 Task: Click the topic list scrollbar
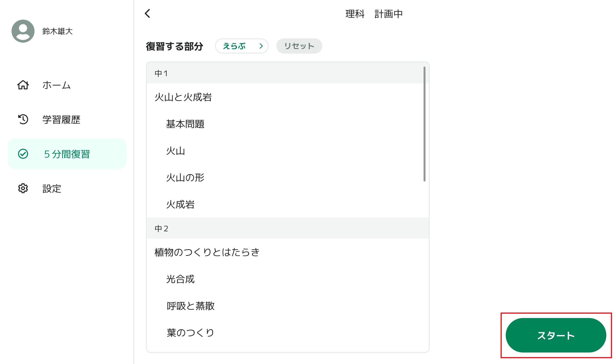click(x=424, y=124)
